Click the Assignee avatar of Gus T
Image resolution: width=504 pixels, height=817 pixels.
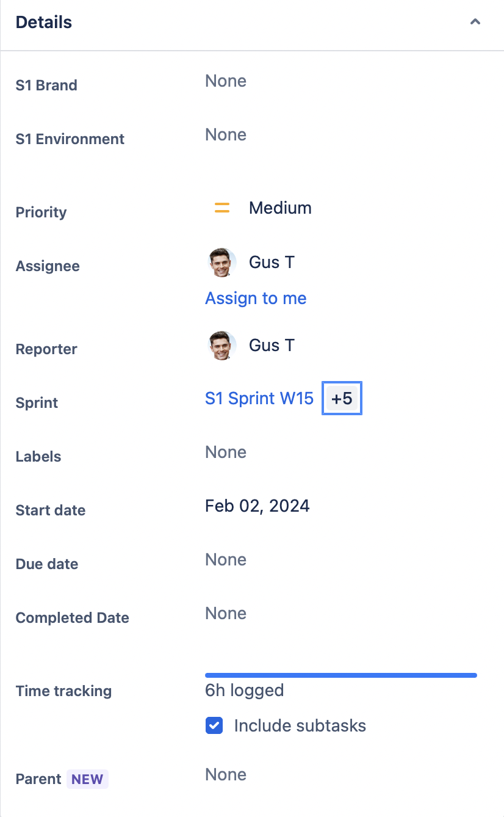(x=221, y=263)
